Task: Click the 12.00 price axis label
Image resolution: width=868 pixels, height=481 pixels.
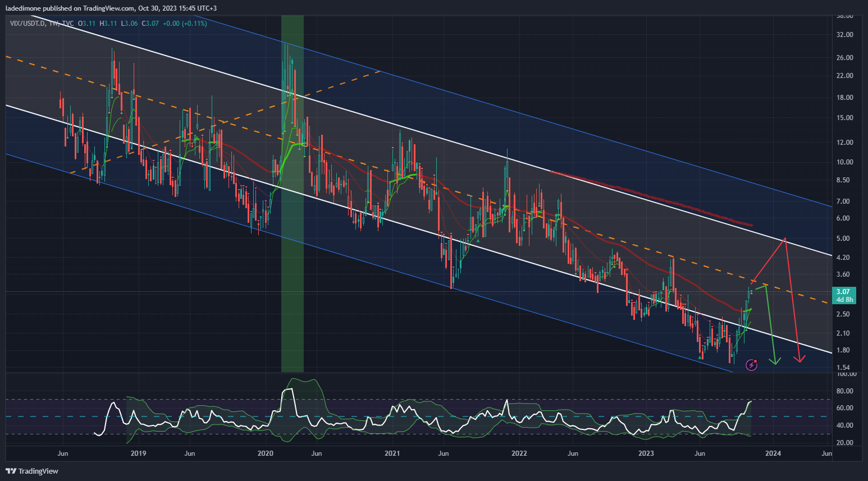Action: (844, 142)
